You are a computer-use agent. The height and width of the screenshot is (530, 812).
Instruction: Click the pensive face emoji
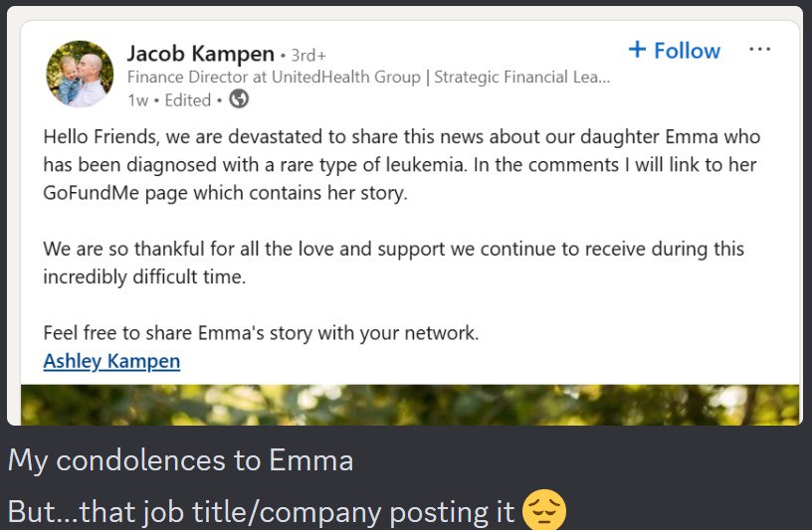[544, 511]
